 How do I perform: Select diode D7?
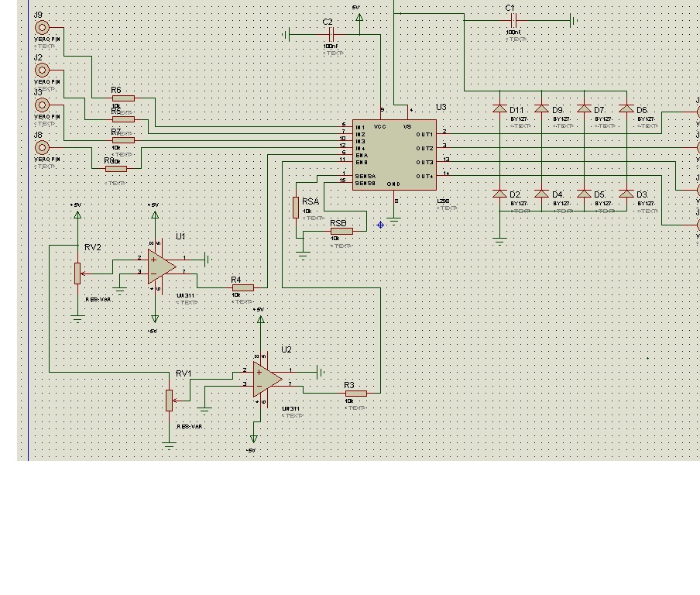[x=584, y=108]
